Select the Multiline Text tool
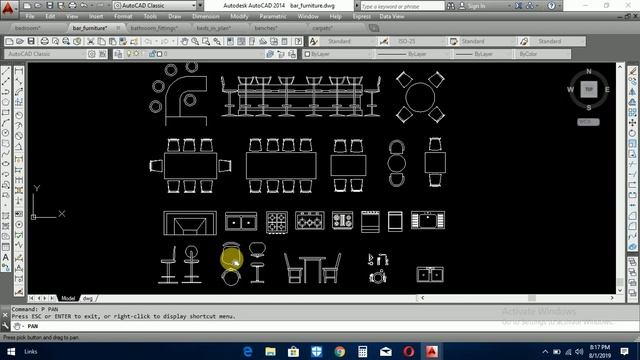 tap(6, 257)
